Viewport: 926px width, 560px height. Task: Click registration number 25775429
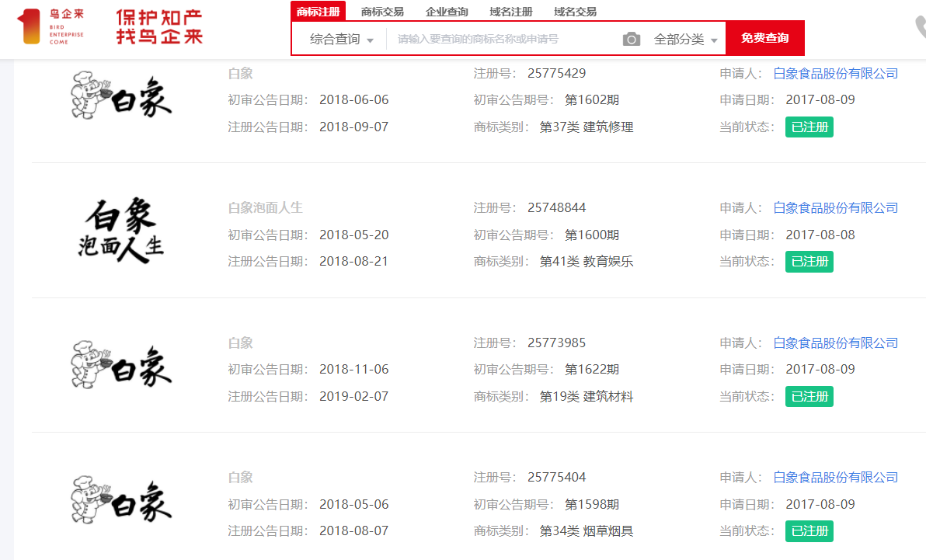(557, 73)
